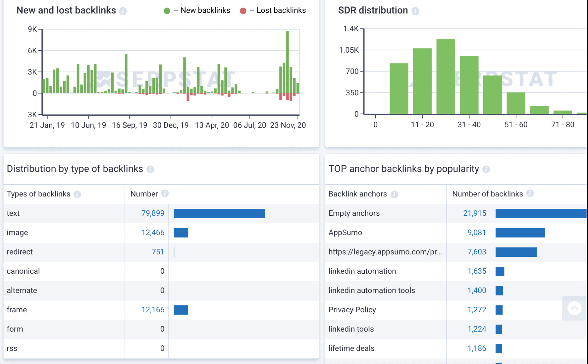Click the tallest green bar near 23 Nov, 20
The image size is (588, 364).
(287, 62)
